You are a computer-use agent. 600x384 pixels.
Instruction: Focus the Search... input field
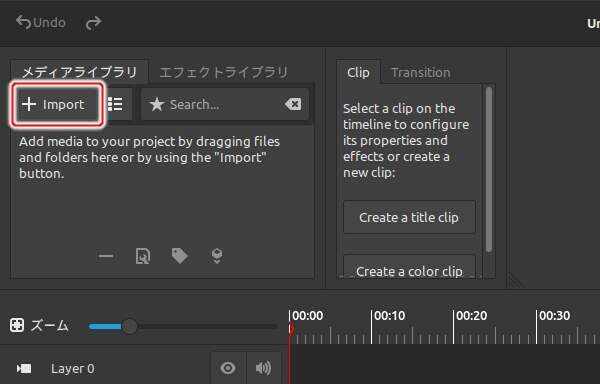(x=224, y=104)
